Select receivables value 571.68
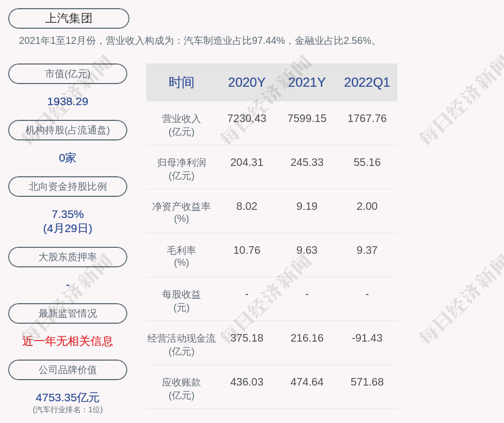 pos(367,382)
